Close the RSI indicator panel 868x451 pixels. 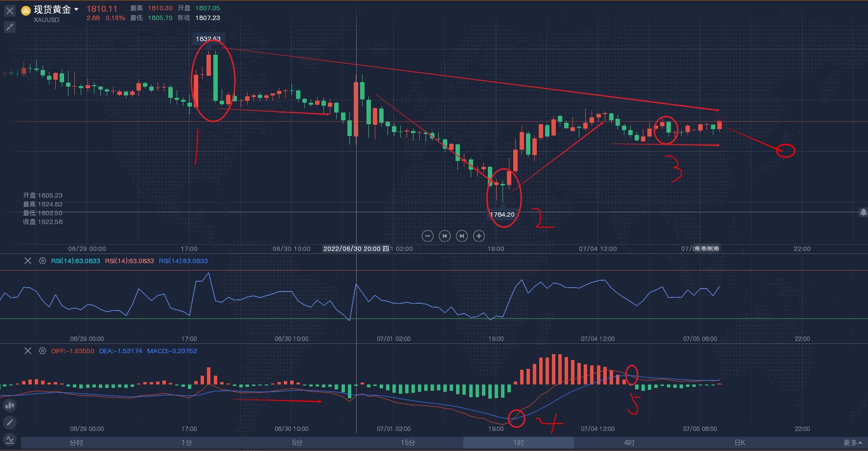pos(28,261)
